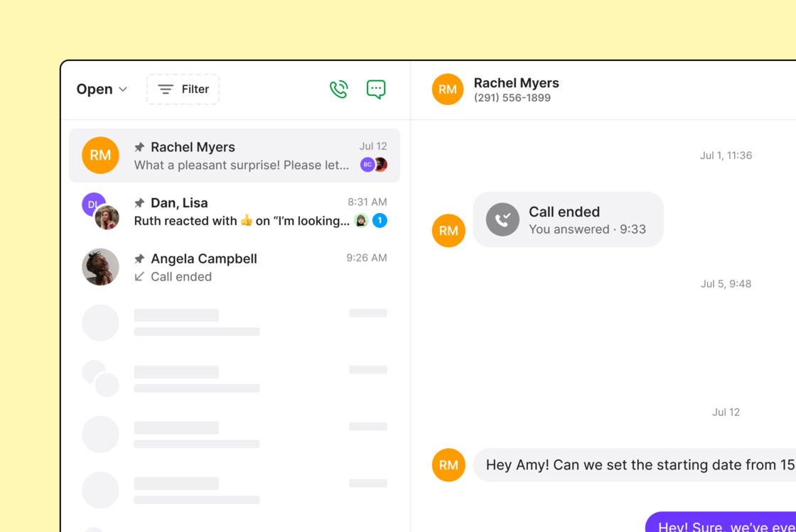Click Angela Campbell's profile photo
This screenshot has width=796, height=532.
coord(100,267)
